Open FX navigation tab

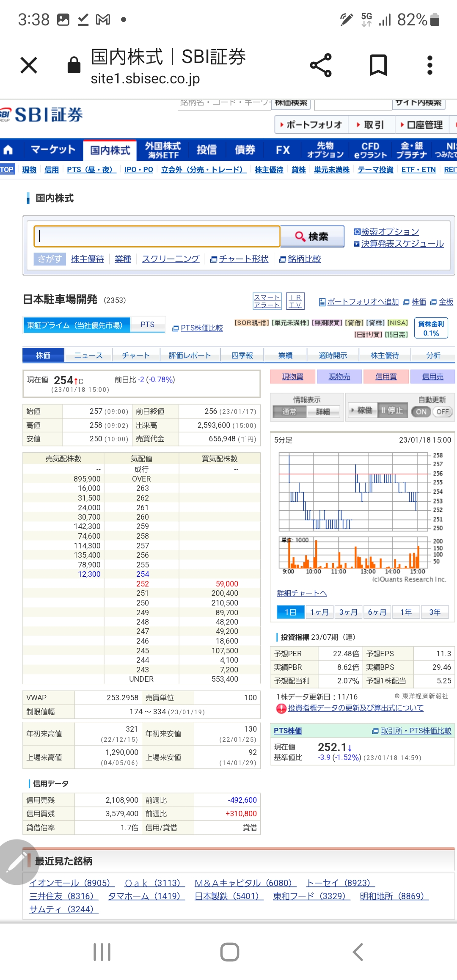click(x=283, y=149)
